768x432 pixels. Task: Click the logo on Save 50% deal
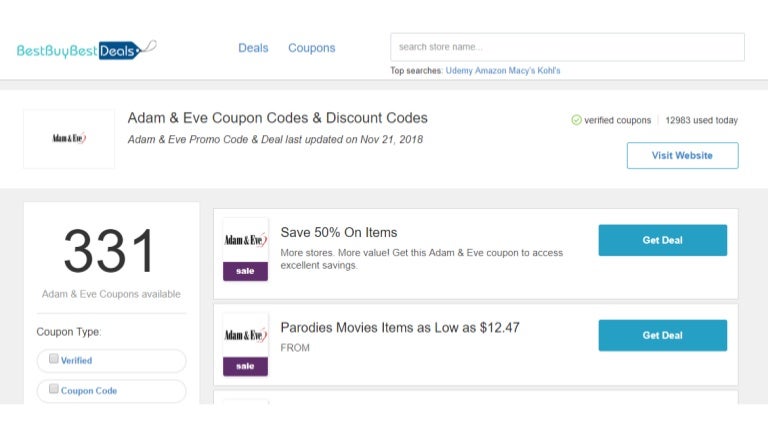point(245,240)
